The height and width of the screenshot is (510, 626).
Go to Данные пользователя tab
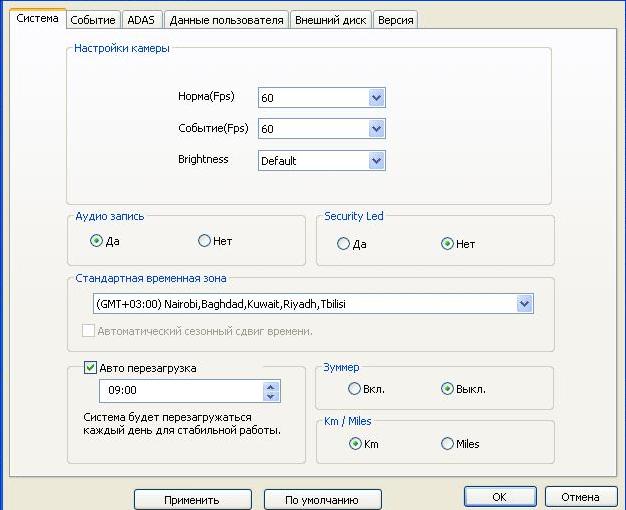226,20
